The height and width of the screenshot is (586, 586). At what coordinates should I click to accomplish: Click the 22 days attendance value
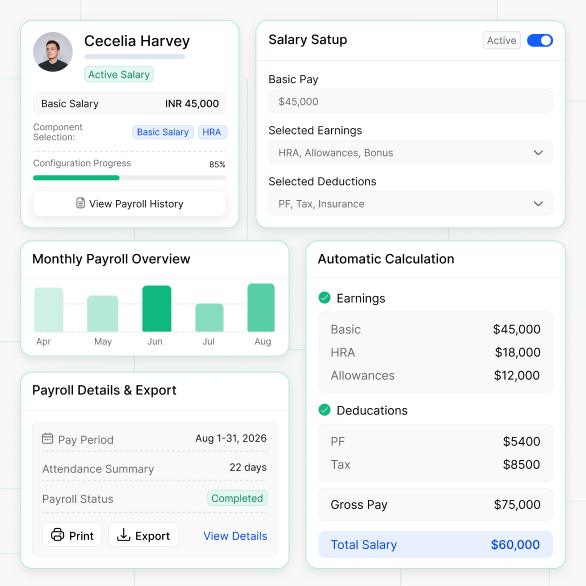pyautogui.click(x=248, y=467)
